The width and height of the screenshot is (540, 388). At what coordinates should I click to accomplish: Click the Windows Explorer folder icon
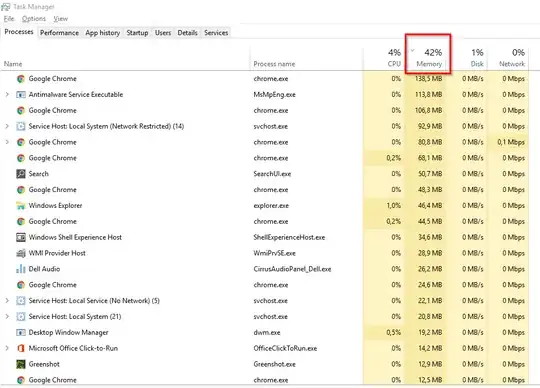[21, 206]
